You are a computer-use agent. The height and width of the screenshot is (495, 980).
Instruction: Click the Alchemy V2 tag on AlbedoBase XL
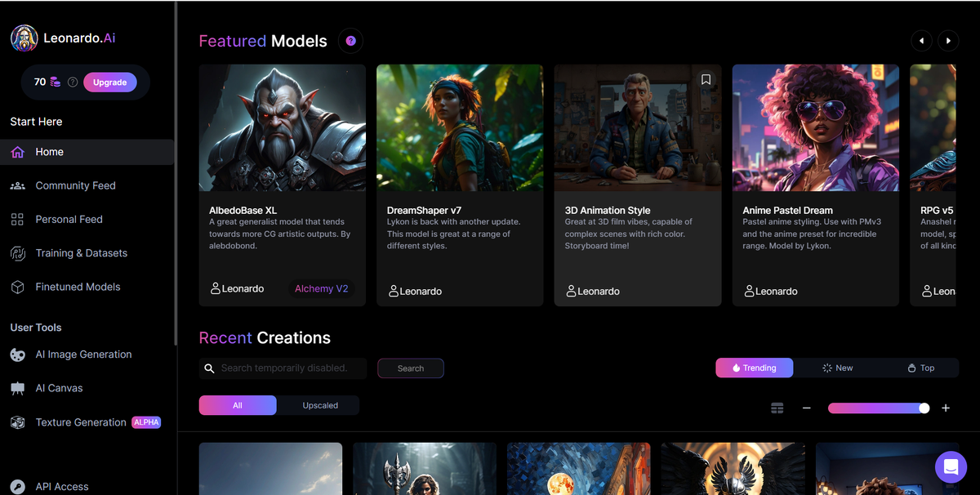[x=322, y=288]
